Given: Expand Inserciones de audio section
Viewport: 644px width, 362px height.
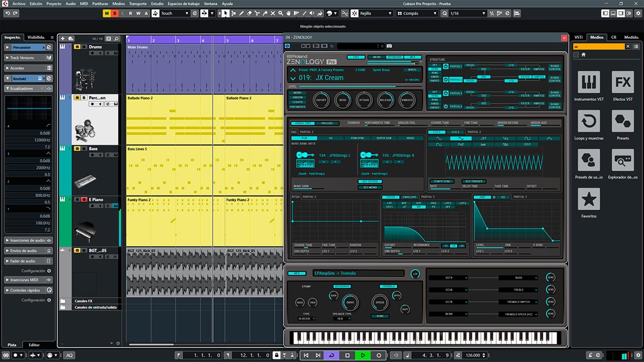Looking at the screenshot, I should (28, 240).
